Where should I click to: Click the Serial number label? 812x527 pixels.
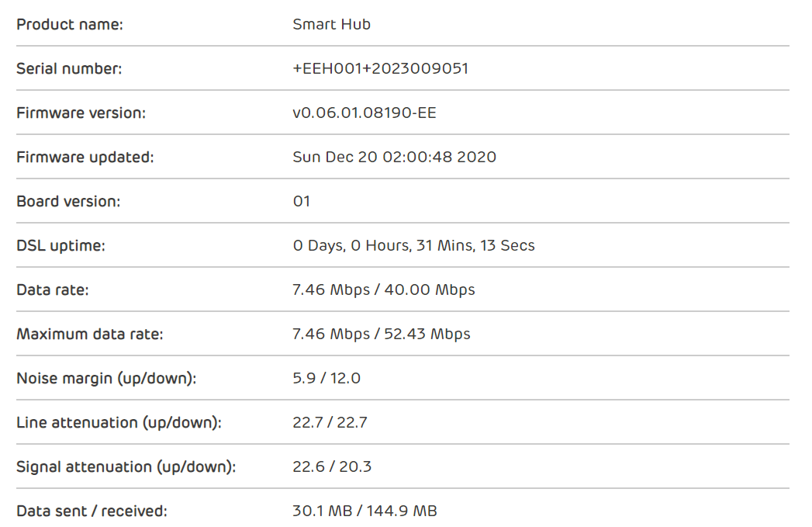[x=69, y=69]
